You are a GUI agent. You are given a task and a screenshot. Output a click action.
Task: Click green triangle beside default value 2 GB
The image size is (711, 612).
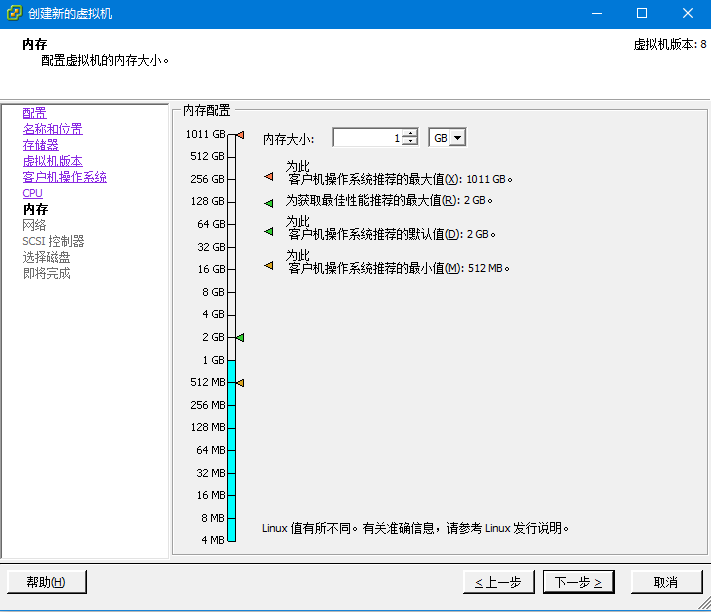[x=269, y=231]
